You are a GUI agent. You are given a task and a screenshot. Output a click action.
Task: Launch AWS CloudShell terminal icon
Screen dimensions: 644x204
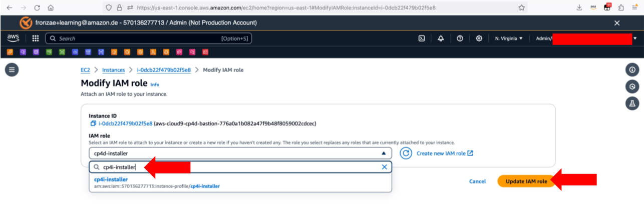tap(422, 38)
